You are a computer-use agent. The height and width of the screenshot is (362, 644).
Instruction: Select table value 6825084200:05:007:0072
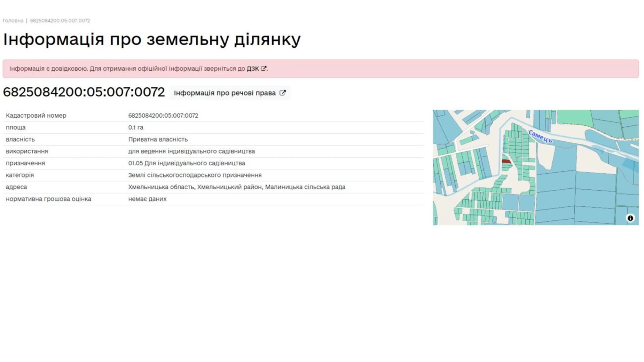tap(163, 116)
